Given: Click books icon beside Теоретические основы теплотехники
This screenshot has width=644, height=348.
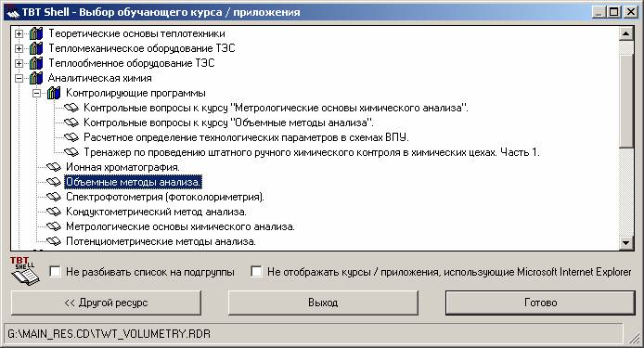Looking at the screenshot, I should pyautogui.click(x=36, y=33).
